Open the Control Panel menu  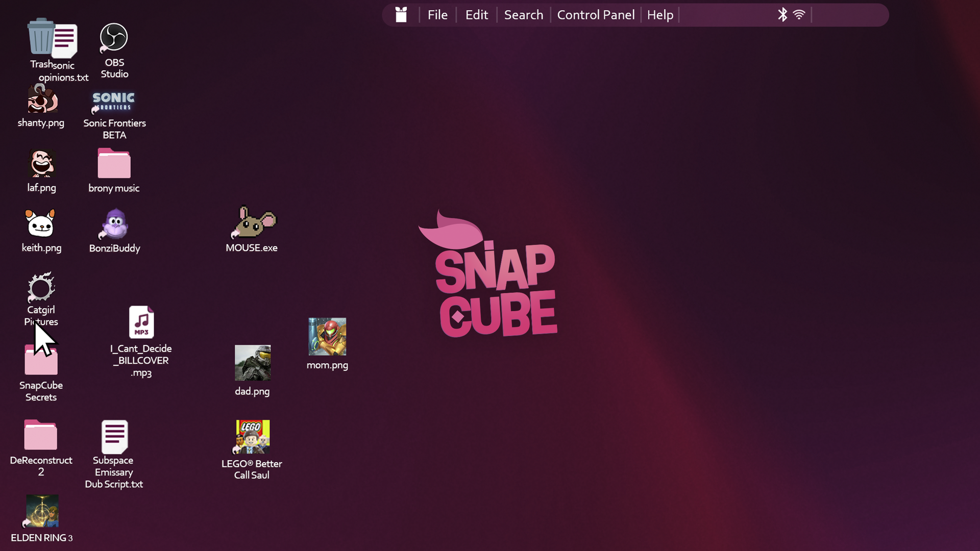pos(596,15)
